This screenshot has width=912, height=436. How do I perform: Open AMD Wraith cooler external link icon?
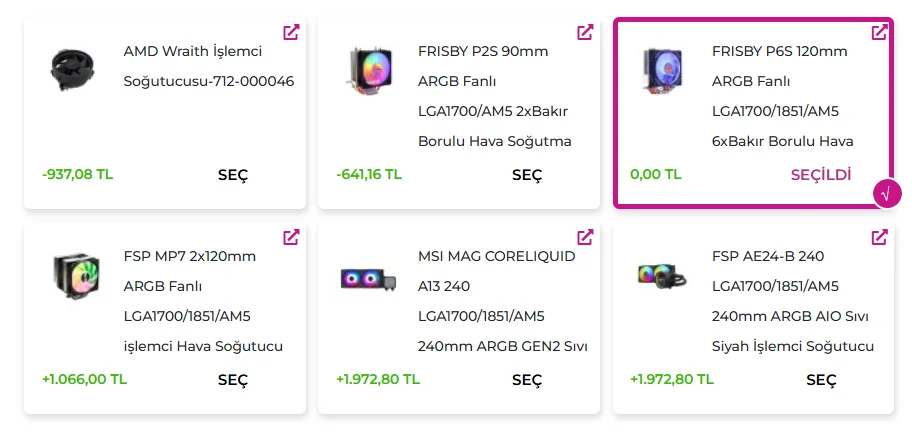pos(291,32)
